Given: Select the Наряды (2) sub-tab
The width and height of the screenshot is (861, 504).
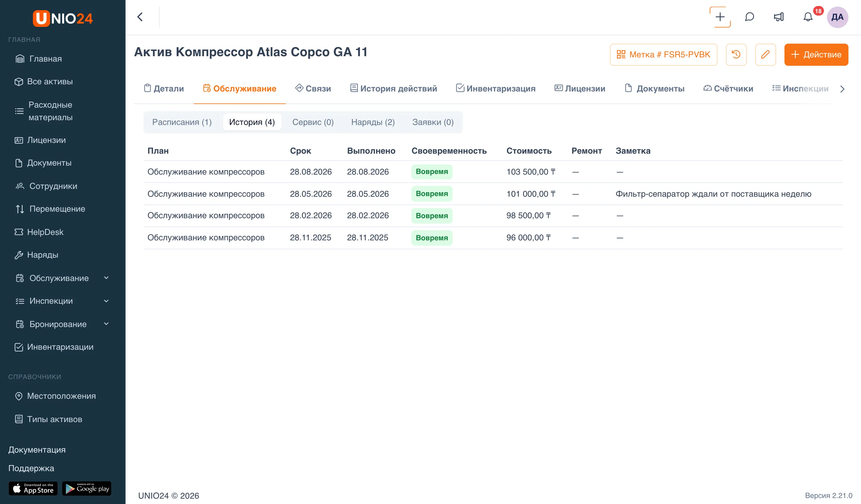Looking at the screenshot, I should pos(373,122).
